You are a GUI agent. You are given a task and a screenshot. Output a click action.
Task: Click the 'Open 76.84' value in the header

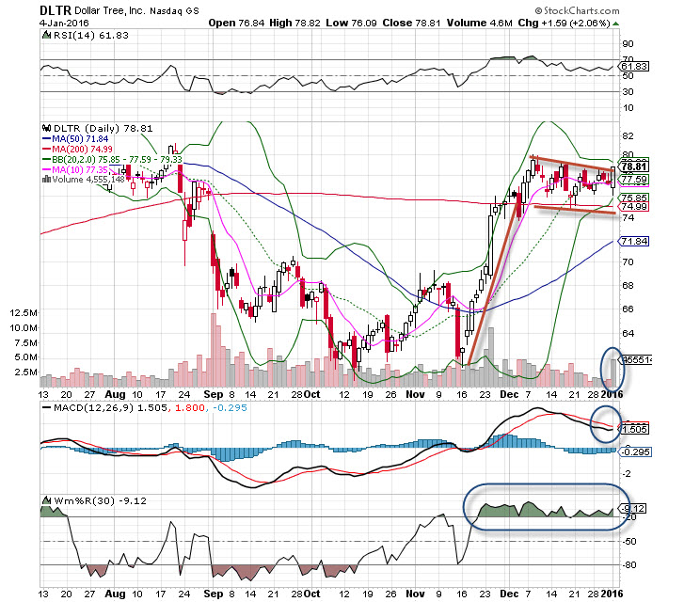[236, 23]
